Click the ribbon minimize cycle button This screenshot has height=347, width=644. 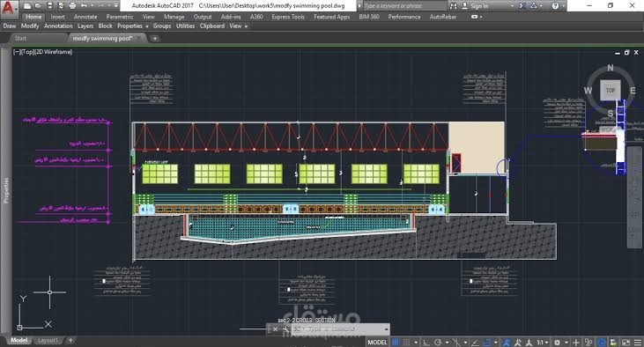[x=474, y=17]
